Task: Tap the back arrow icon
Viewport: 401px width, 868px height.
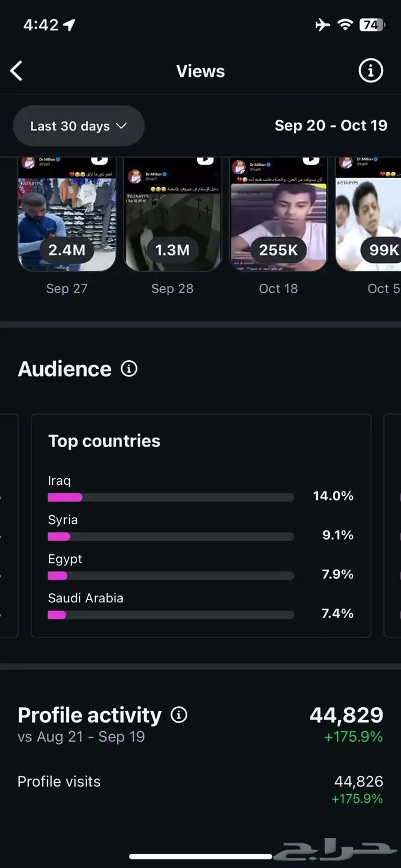Action: pos(17,71)
